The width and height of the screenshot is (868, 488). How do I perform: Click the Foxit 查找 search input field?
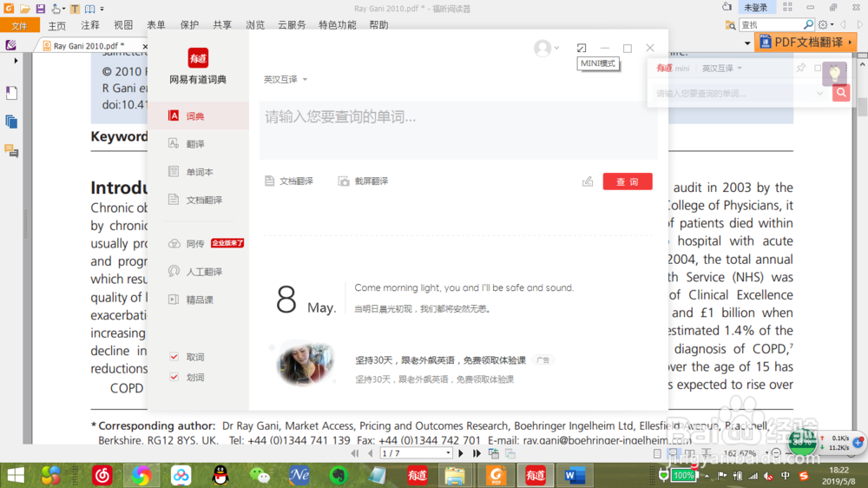click(770, 25)
